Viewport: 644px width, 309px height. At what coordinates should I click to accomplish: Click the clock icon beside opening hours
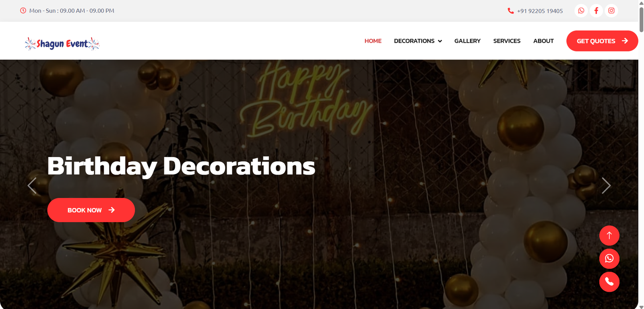23,10
